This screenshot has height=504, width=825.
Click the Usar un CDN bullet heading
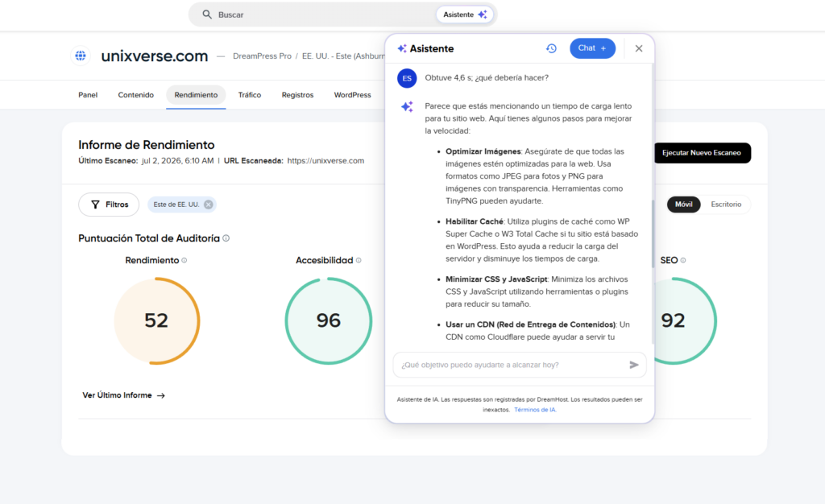(530, 324)
